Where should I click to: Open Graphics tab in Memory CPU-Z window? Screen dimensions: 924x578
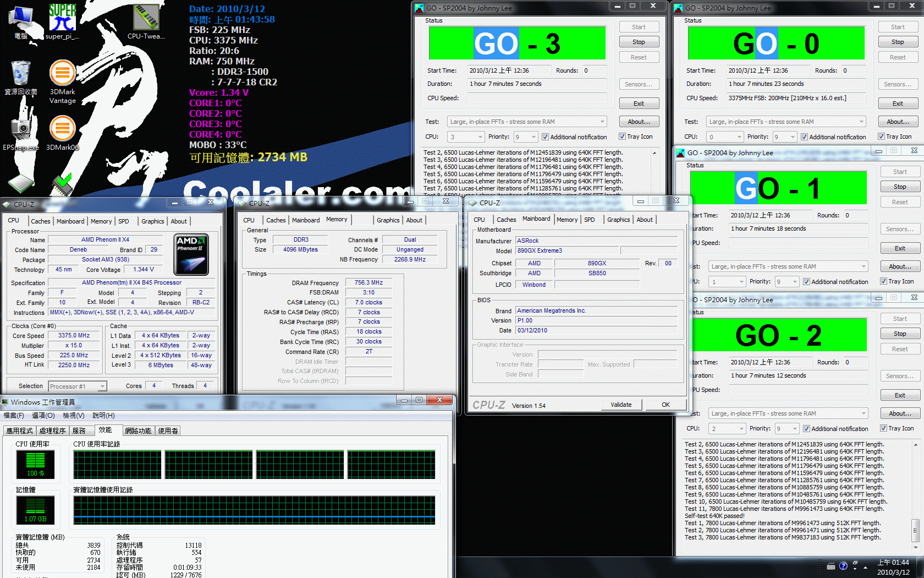coord(388,220)
